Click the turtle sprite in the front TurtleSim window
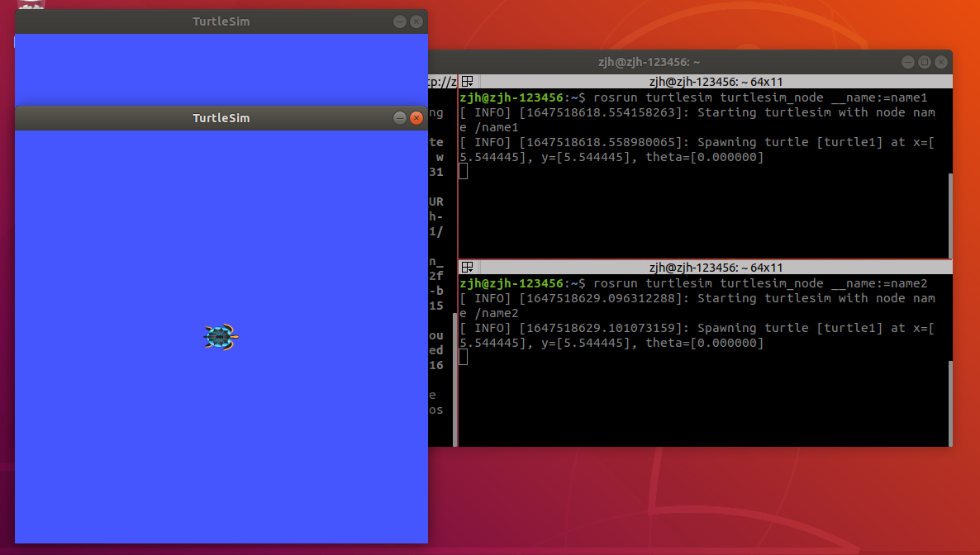 coord(221,338)
